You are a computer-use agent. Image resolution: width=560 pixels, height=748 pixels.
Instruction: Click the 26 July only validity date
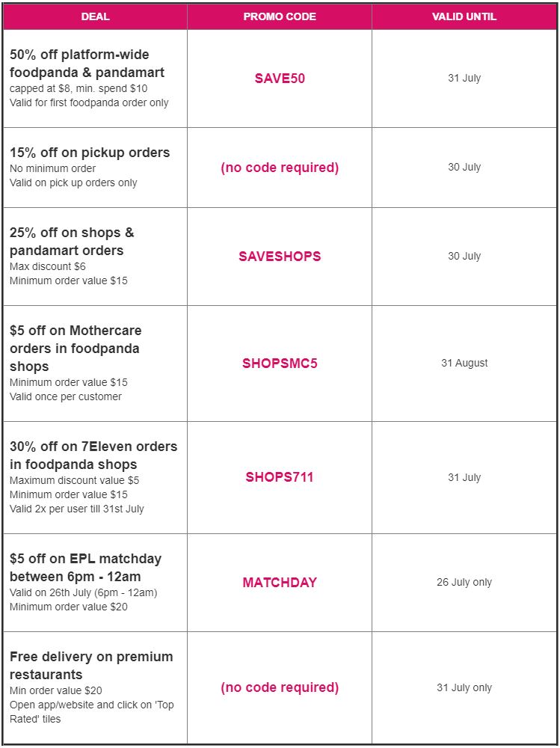click(x=464, y=582)
